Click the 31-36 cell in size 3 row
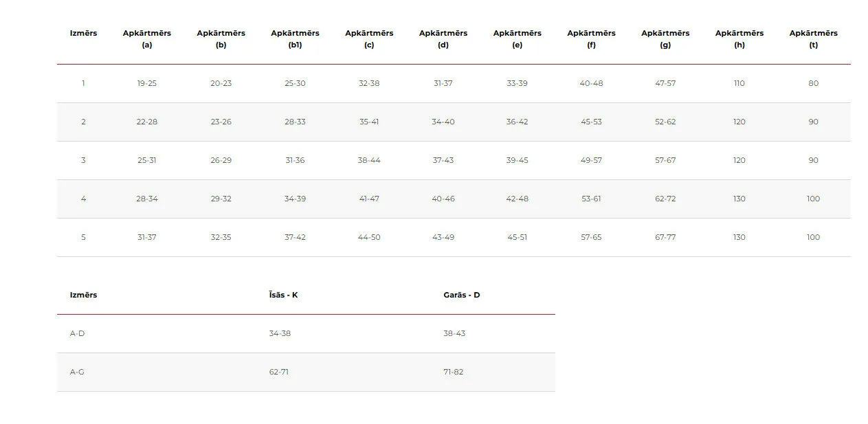The height and width of the screenshot is (424, 868). coord(295,160)
